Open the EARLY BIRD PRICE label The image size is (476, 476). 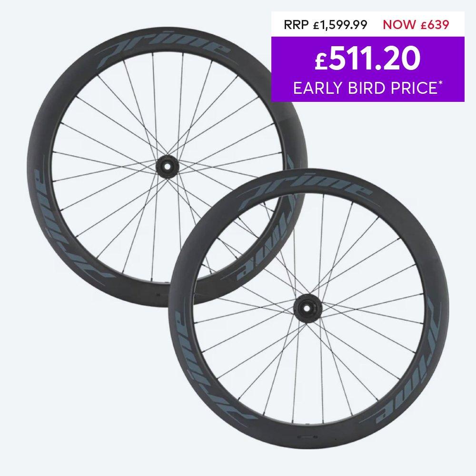pos(365,88)
